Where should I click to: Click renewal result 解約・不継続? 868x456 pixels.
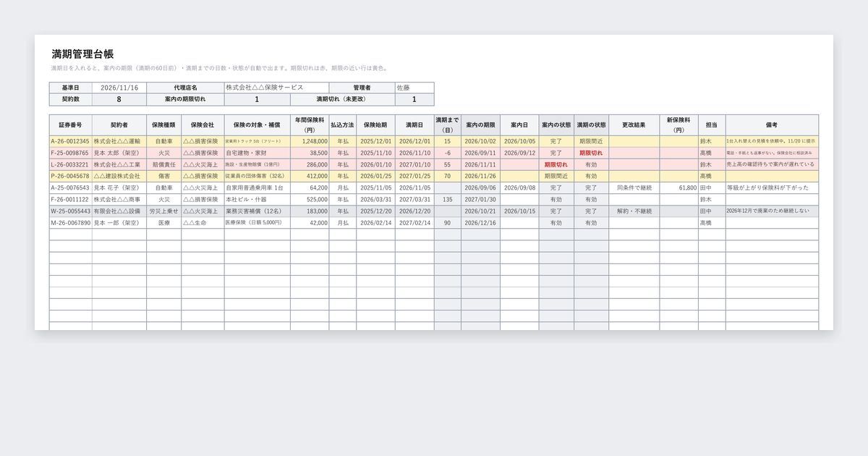[x=634, y=211]
